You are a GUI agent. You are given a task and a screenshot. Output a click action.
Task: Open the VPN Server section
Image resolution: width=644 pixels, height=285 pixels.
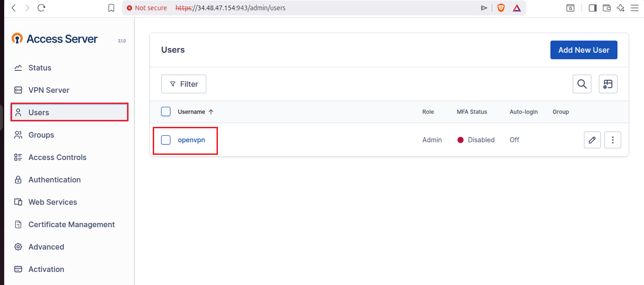pyautogui.click(x=69, y=90)
